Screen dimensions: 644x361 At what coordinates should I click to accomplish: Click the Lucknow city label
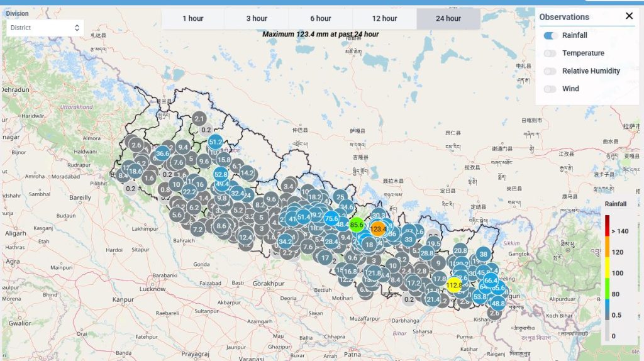click(x=152, y=289)
